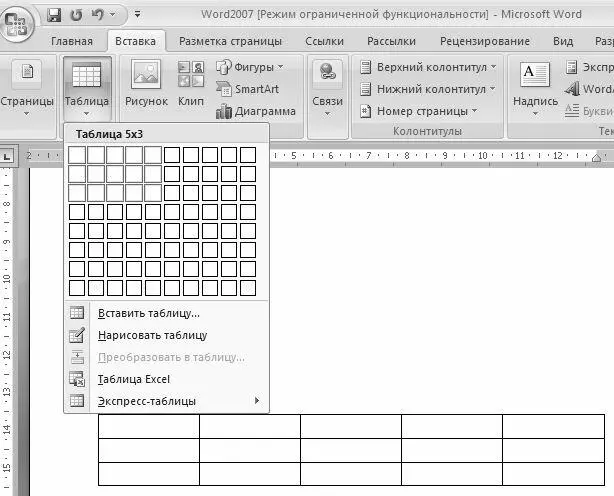The width and height of the screenshot is (614, 496).
Task: Click the Надпись text box icon
Action: click(535, 88)
